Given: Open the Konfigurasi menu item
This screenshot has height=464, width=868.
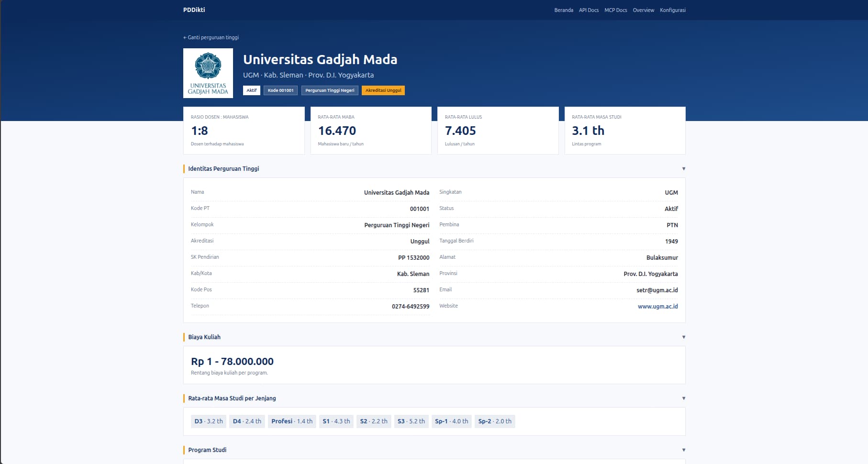Looking at the screenshot, I should 672,10.
